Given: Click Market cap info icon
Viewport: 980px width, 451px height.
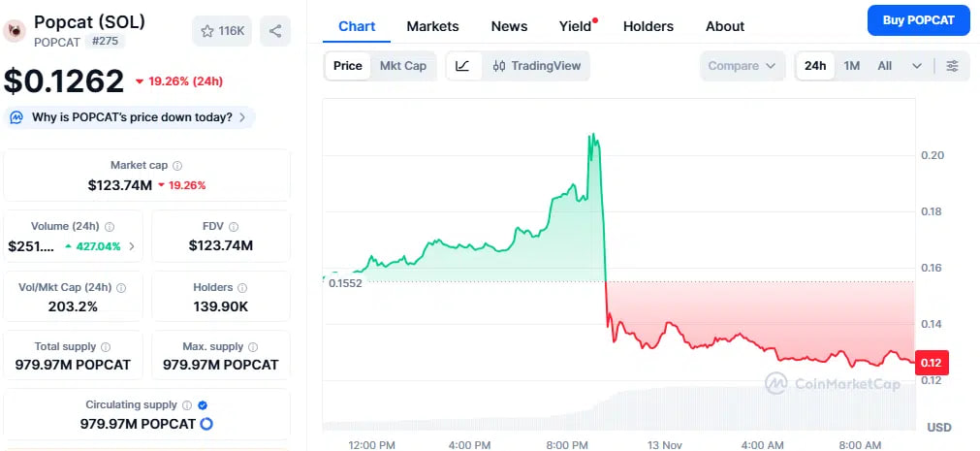Looking at the screenshot, I should point(177,166).
